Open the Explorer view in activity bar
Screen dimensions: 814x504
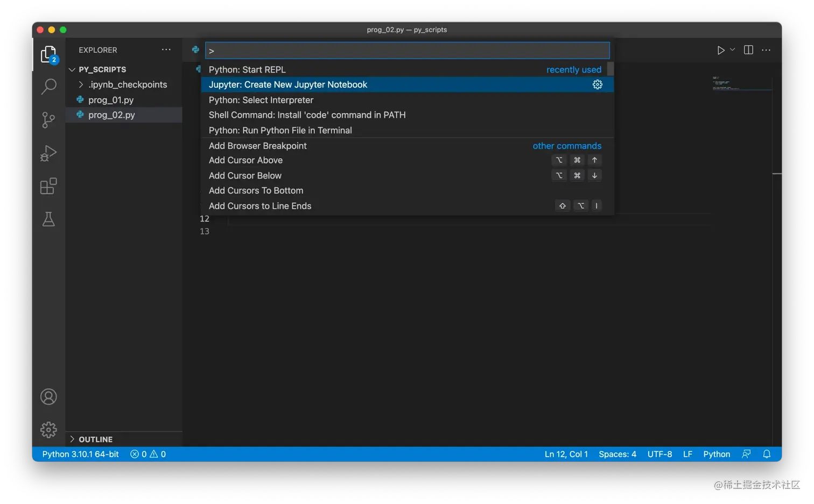tap(48, 54)
